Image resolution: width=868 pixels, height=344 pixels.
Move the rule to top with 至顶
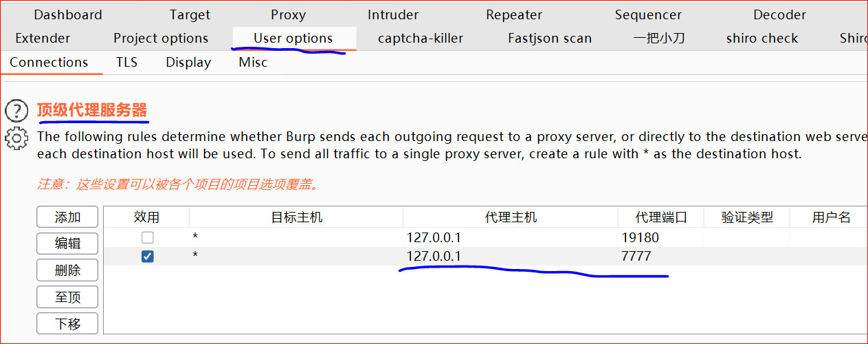pyautogui.click(x=67, y=297)
